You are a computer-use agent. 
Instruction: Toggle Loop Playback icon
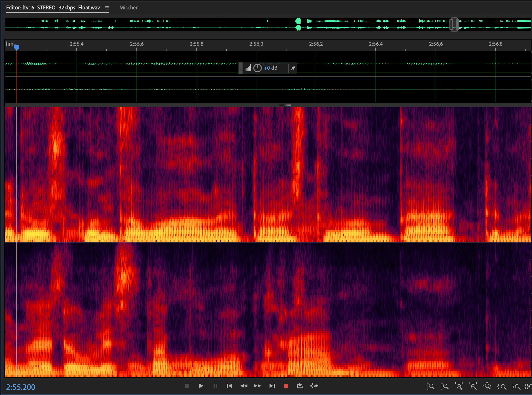[x=300, y=386]
